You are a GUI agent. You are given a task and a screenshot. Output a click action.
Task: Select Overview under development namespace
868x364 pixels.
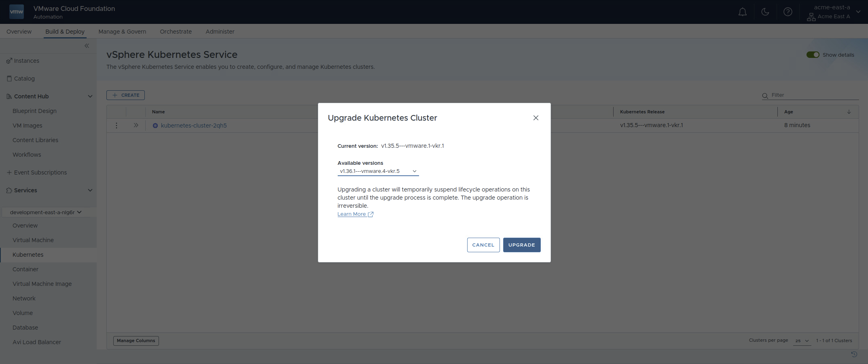click(x=25, y=226)
